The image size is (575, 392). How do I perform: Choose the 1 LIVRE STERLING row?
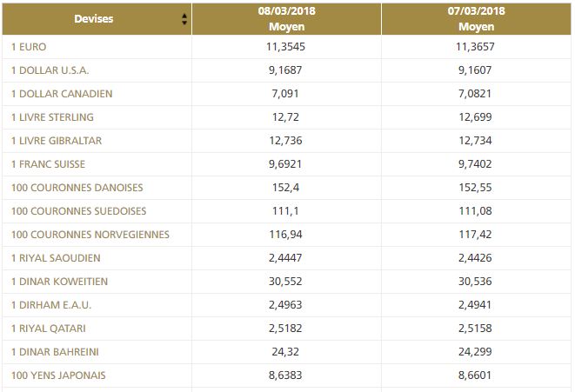tap(52, 117)
